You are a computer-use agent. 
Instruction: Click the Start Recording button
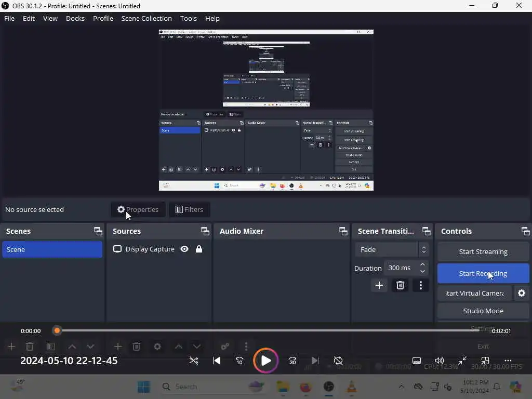coord(483,273)
